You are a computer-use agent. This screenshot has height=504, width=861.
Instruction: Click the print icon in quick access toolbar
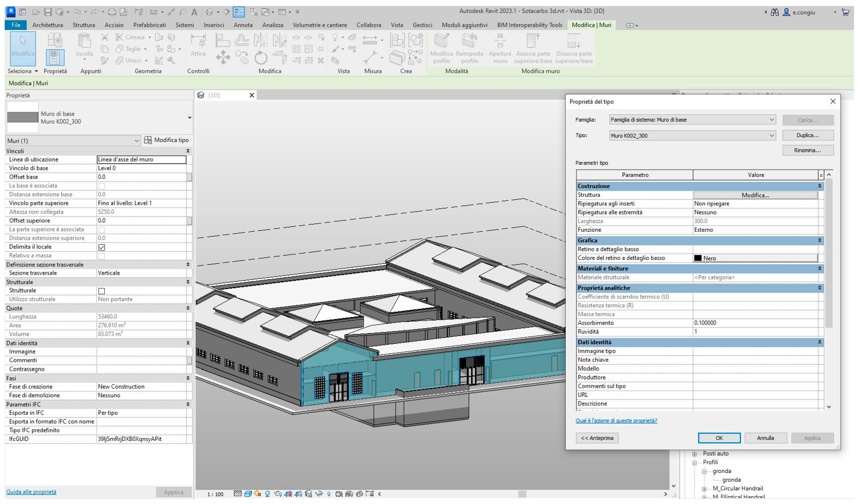click(x=112, y=12)
